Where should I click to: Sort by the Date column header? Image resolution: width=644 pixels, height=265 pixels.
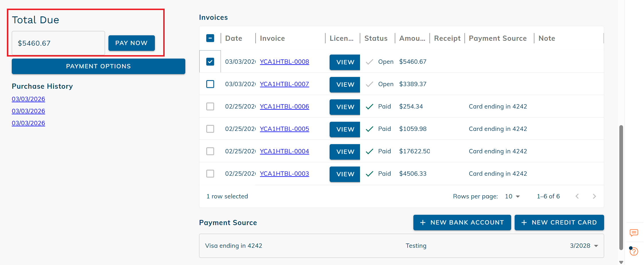pyautogui.click(x=234, y=38)
